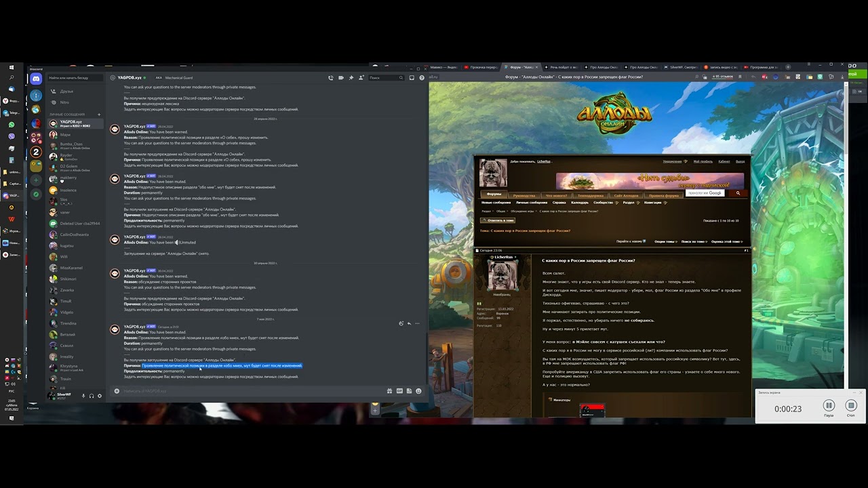Open the server icon showing number 2
The width and height of the screenshot is (868, 488).
click(x=36, y=152)
